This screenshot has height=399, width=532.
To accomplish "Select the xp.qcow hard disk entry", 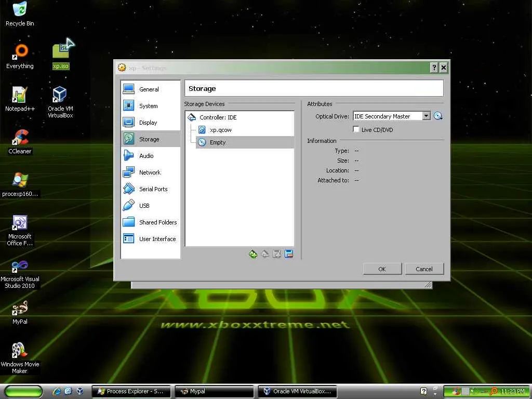I will (x=245, y=130).
